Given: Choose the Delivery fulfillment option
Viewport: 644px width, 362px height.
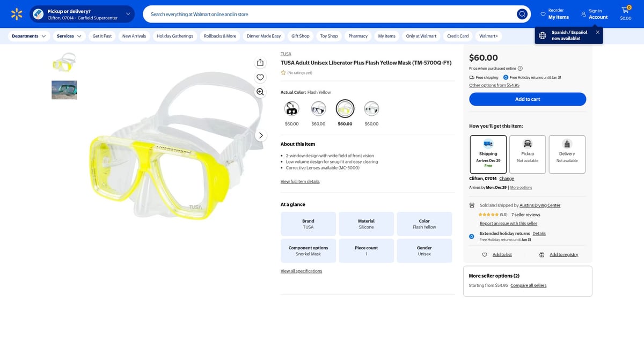Looking at the screenshot, I should point(567,154).
